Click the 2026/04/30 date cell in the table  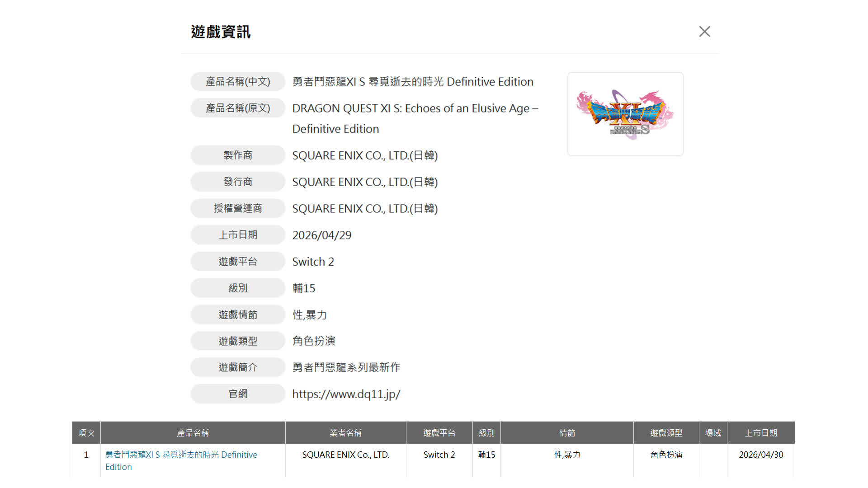[761, 455]
